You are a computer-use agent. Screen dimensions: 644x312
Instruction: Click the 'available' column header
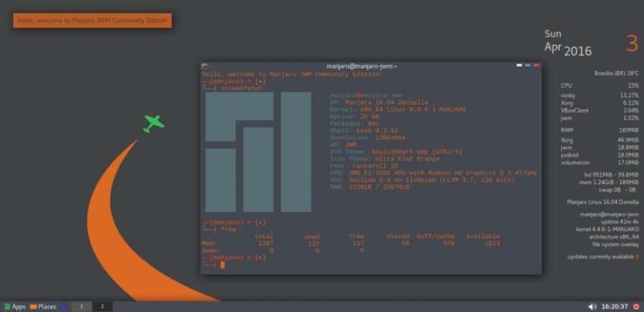click(x=483, y=236)
